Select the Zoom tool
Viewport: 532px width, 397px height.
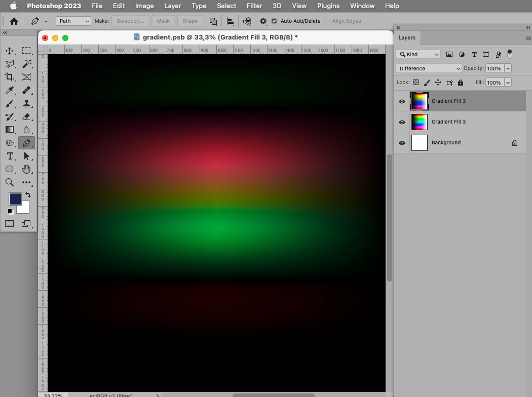click(x=10, y=182)
